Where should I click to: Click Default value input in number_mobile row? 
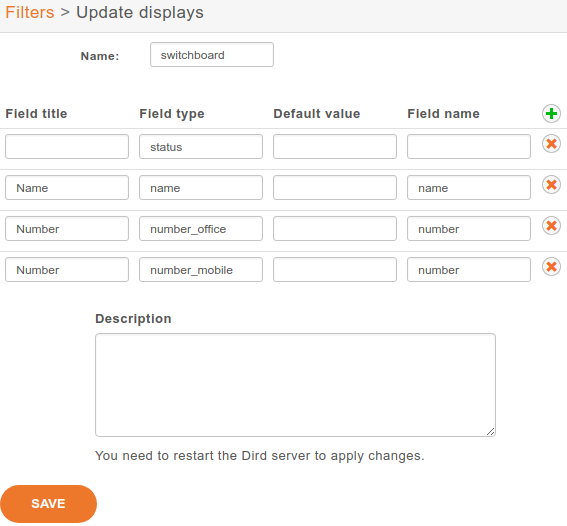(335, 270)
